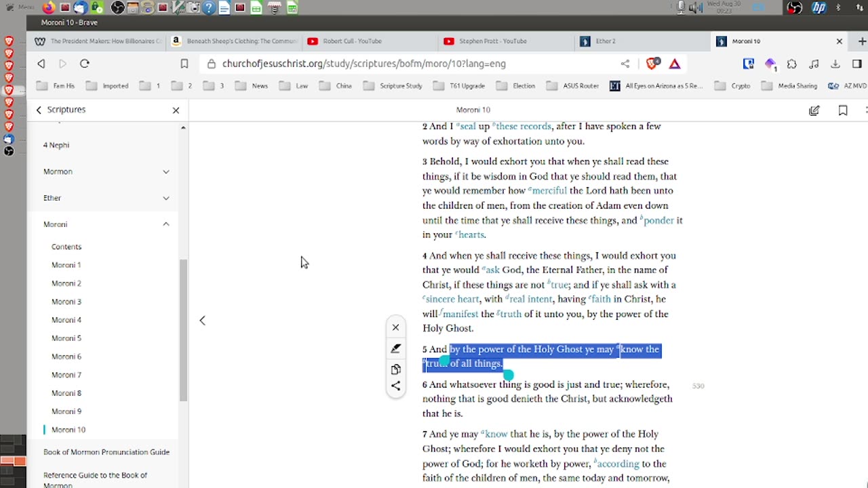Open the News bookmarks folder

tap(252, 86)
